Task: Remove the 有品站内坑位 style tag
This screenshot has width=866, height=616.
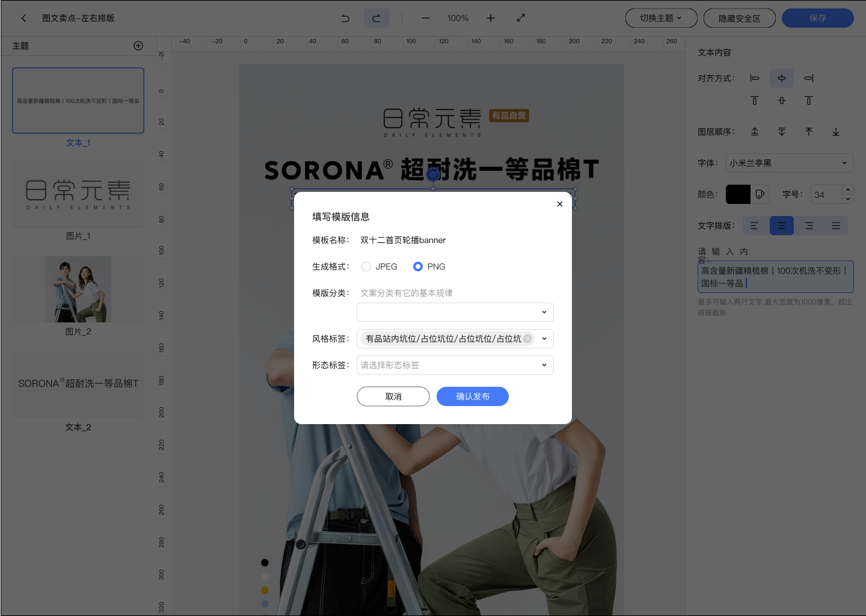Action: pos(527,339)
